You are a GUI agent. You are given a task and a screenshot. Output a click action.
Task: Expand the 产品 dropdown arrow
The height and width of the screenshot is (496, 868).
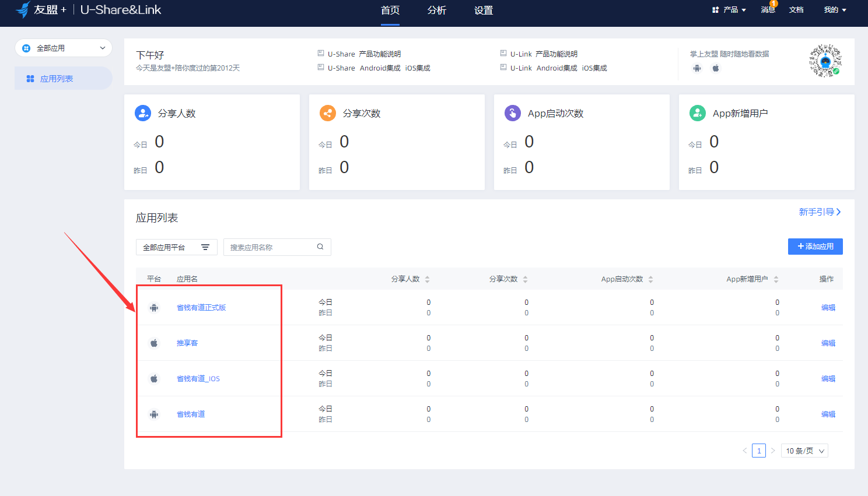pyautogui.click(x=744, y=10)
